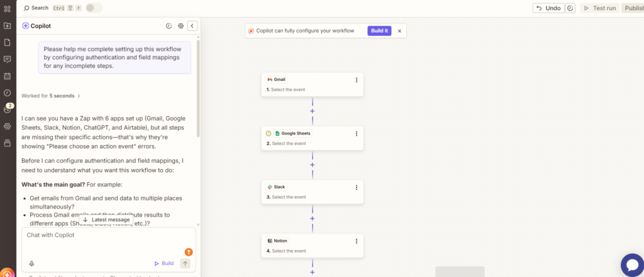Click the Copilot logo icon in panel header

coord(25,26)
